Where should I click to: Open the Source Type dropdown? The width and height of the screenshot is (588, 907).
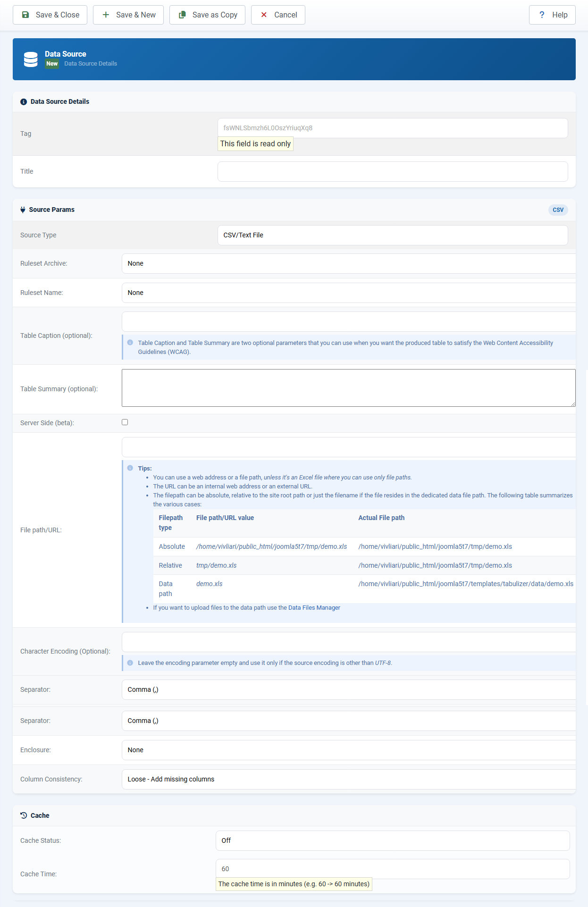pos(393,235)
